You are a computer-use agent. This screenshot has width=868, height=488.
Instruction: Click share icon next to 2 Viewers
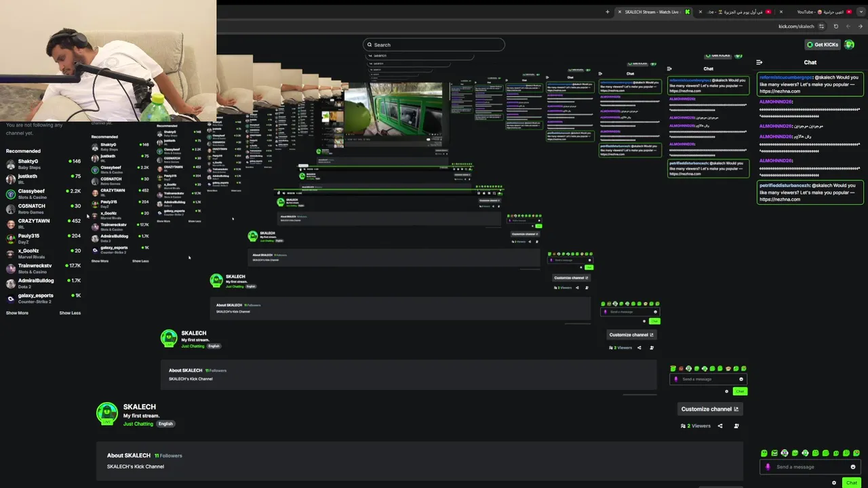coord(720,426)
